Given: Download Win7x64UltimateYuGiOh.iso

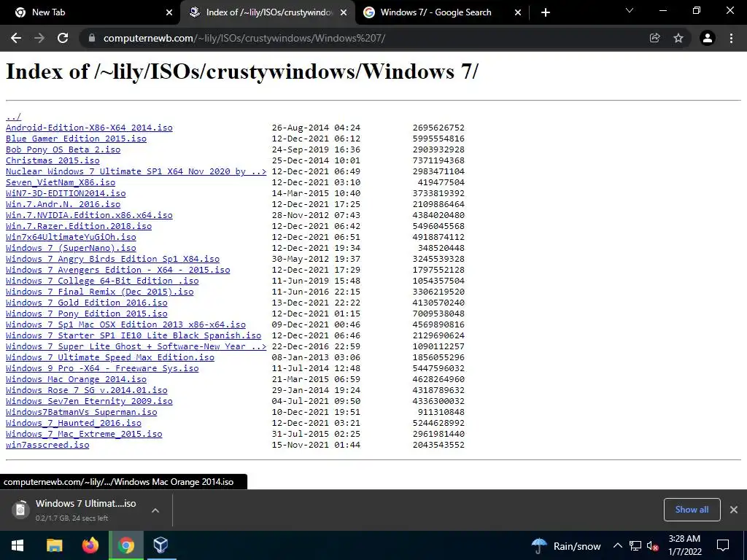Looking at the screenshot, I should [x=71, y=237].
